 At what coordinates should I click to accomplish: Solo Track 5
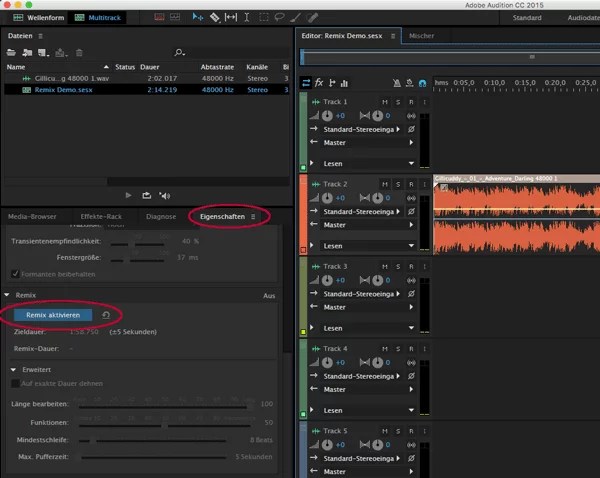398,431
